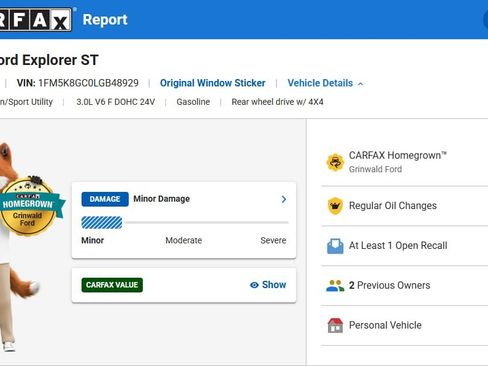Click the Severe severity label

click(273, 240)
